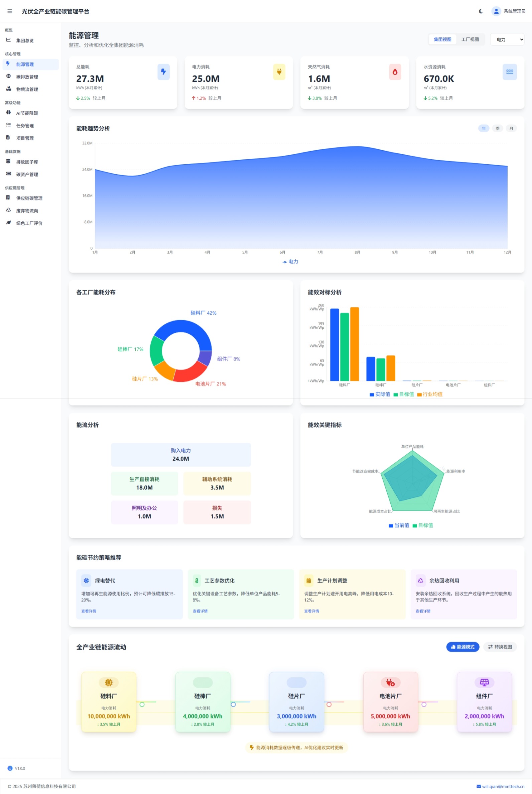
Task: Click the plug icon on 电力消耗 card
Action: pos(279,72)
